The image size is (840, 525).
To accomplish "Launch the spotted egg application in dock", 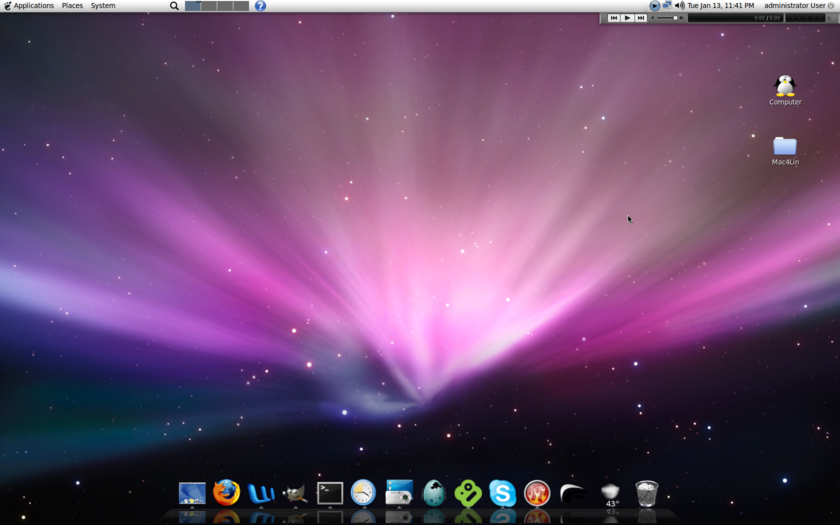I will click(x=433, y=493).
